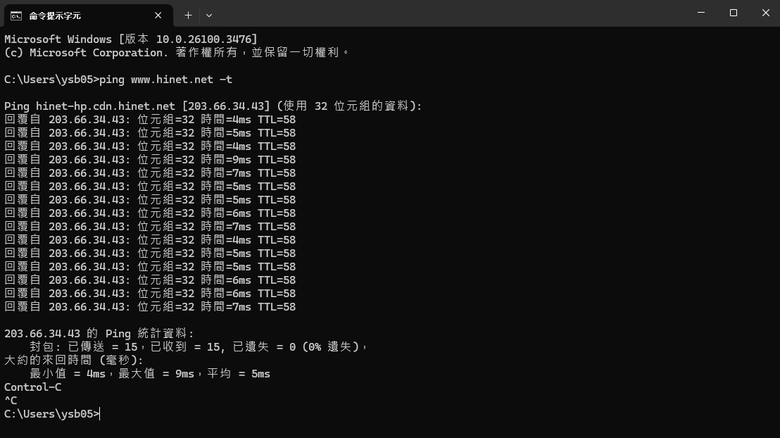Select the 命令提示字元 tab title

pyautogui.click(x=55, y=16)
